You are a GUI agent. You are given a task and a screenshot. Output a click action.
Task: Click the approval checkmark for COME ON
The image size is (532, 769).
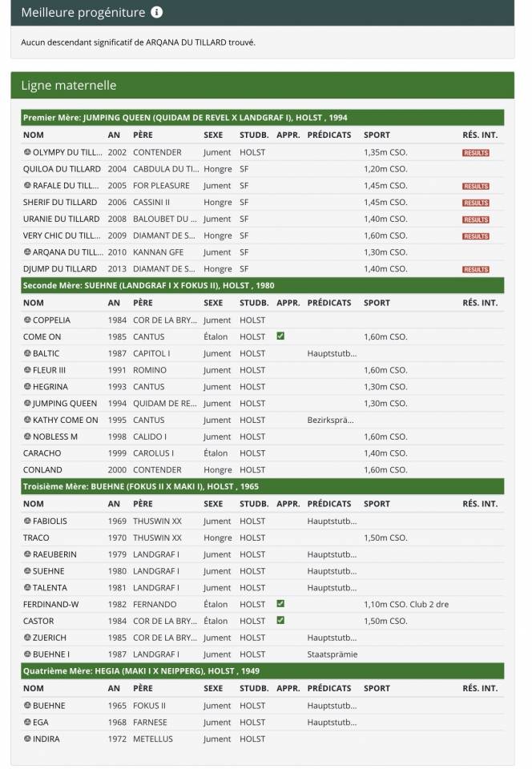click(280, 336)
